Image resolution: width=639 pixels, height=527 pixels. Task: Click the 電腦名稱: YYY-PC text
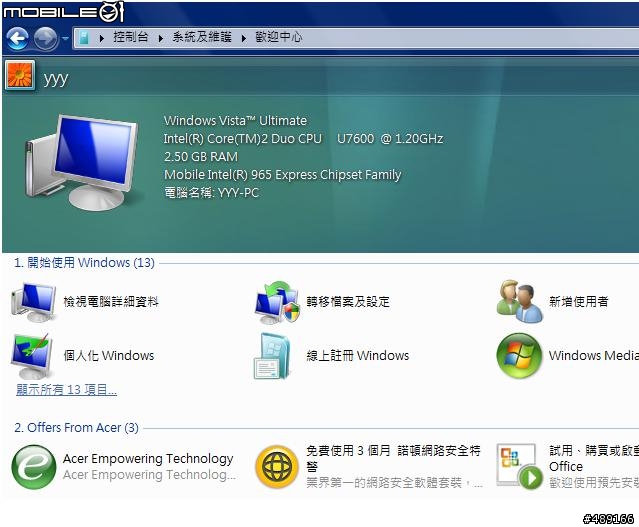[x=212, y=192]
